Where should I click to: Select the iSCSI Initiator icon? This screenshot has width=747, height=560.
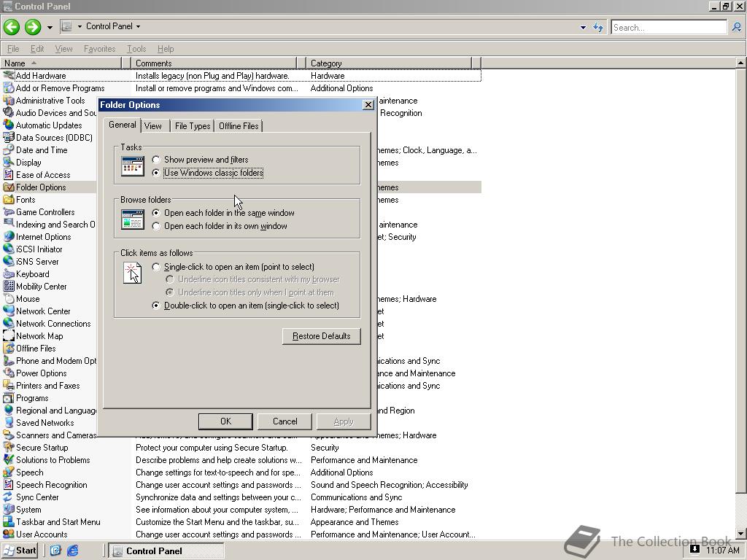click(x=9, y=249)
